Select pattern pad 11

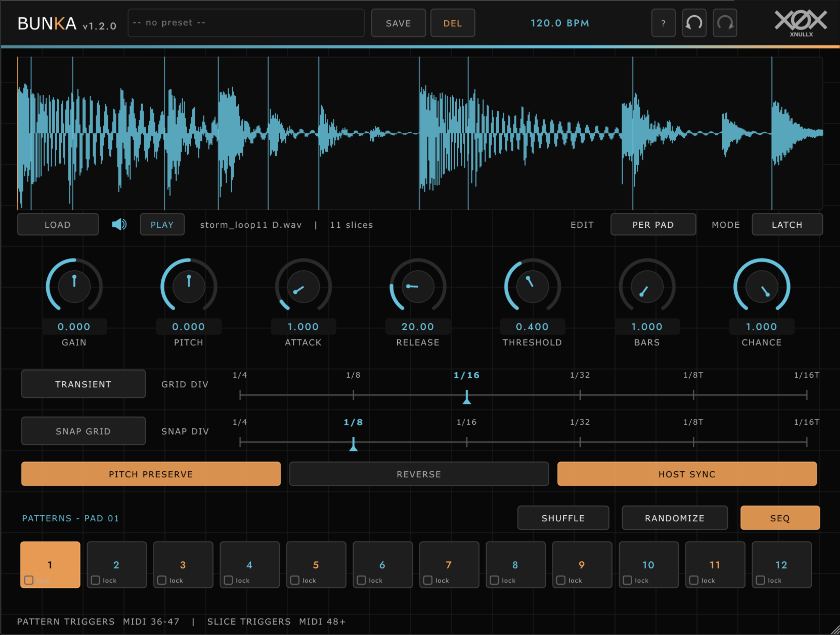click(715, 564)
